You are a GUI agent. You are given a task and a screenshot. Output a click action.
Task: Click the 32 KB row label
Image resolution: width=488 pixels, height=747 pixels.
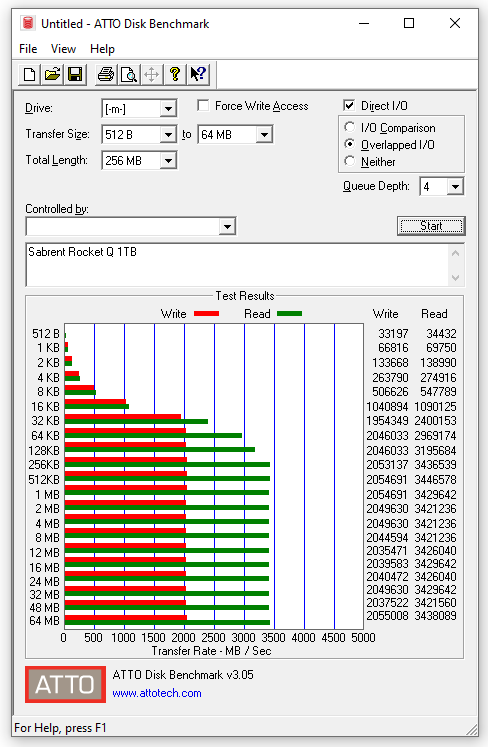pos(45,421)
